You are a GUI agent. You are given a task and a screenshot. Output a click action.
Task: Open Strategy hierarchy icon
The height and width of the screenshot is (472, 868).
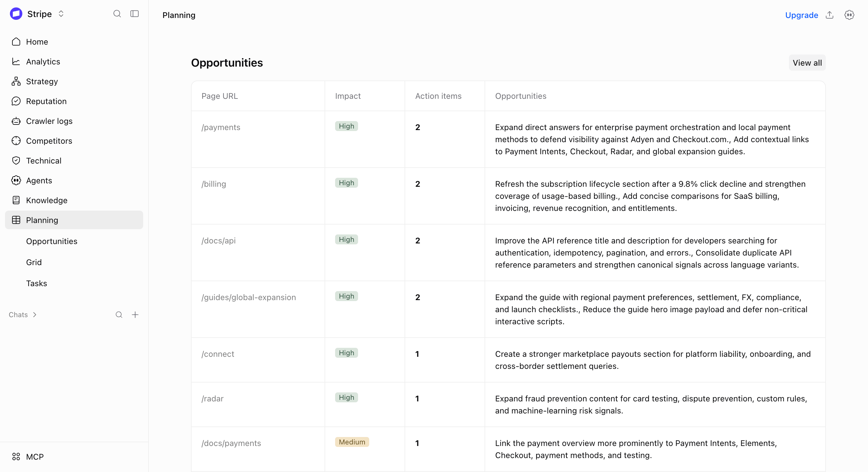(16, 81)
